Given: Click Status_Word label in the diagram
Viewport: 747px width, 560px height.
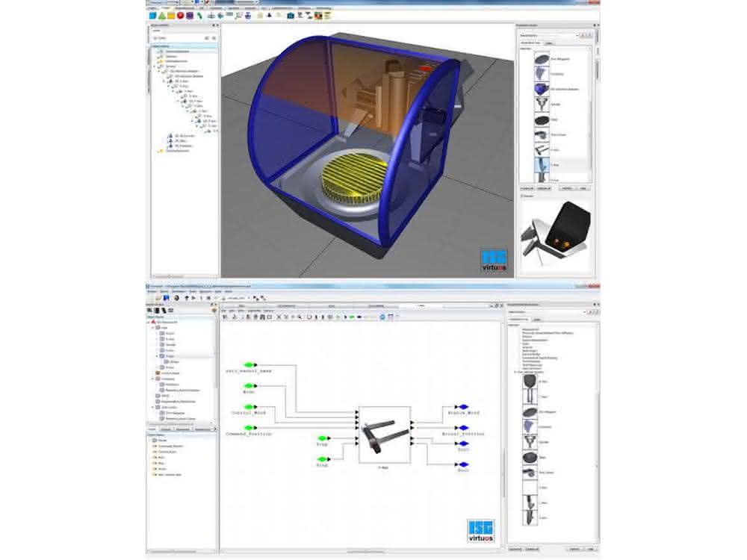Looking at the screenshot, I should point(464,413).
